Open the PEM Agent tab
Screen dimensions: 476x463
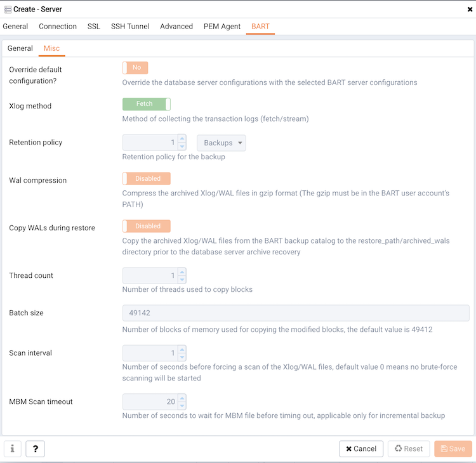click(x=222, y=27)
